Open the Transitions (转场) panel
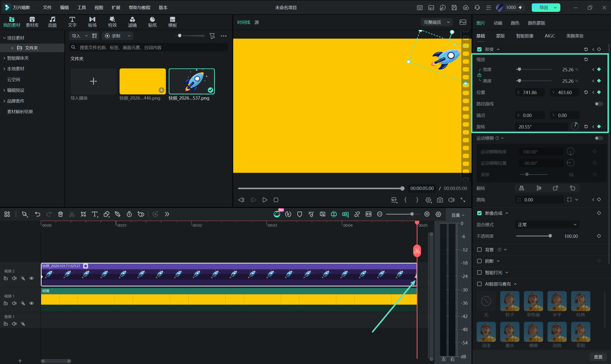The image size is (611, 364). coord(92,22)
